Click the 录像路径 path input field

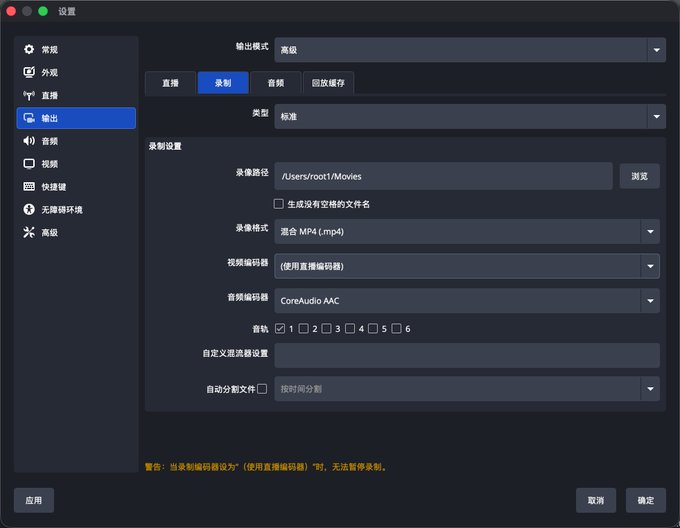coord(443,176)
